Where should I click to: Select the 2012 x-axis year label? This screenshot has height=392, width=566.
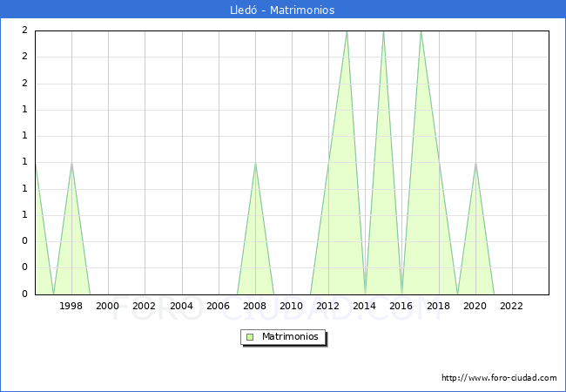[x=328, y=306]
